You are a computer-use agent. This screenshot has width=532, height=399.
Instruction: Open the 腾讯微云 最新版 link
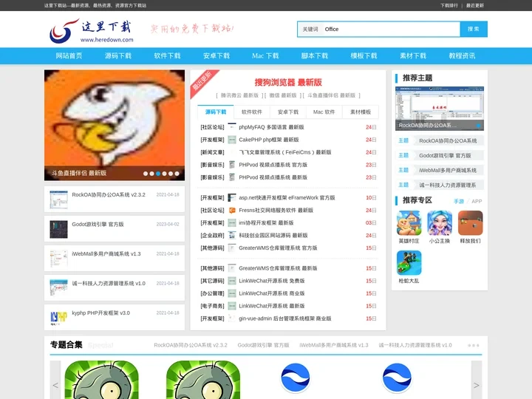click(239, 95)
